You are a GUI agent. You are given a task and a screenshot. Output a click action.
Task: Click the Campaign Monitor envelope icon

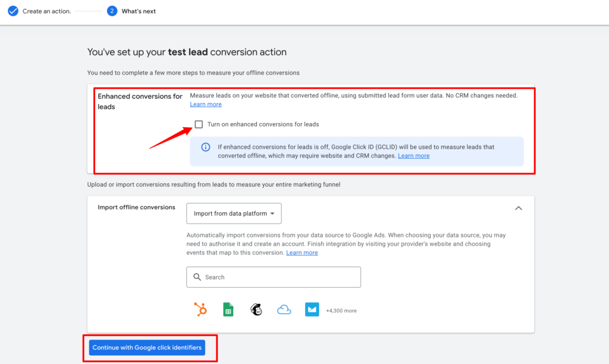[x=312, y=309]
